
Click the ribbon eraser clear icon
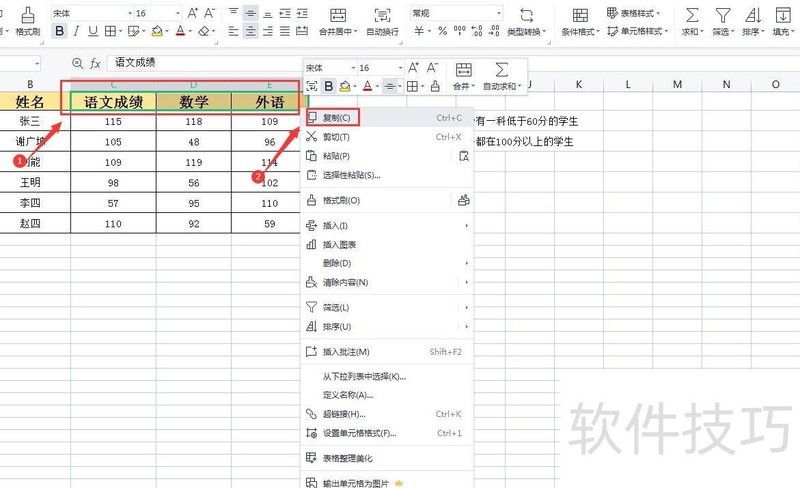click(204, 32)
